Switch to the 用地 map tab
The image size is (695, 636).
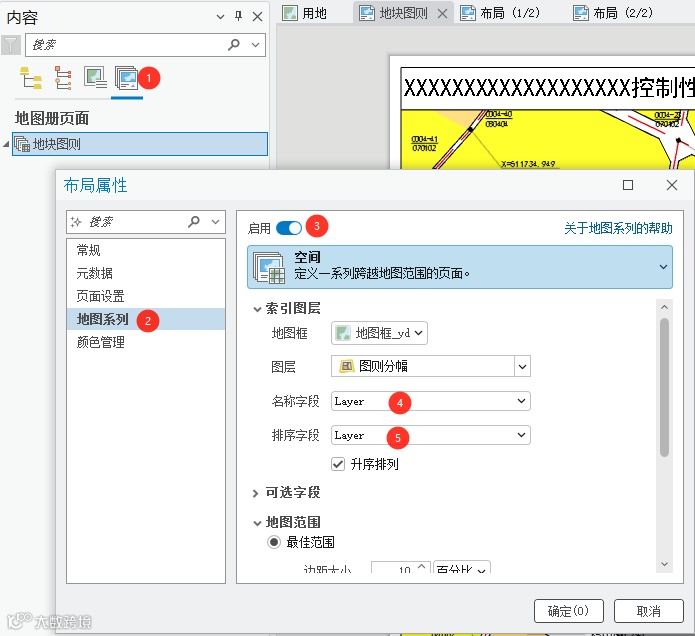(x=305, y=13)
